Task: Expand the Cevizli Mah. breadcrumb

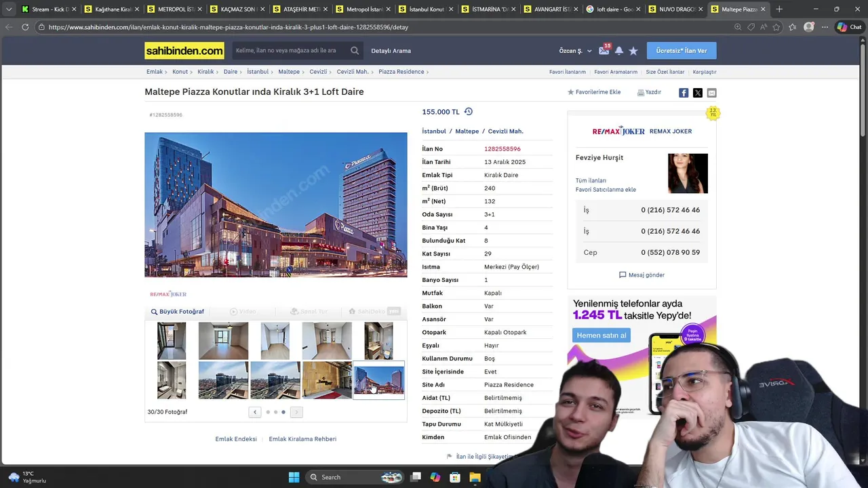Action: click(x=356, y=72)
